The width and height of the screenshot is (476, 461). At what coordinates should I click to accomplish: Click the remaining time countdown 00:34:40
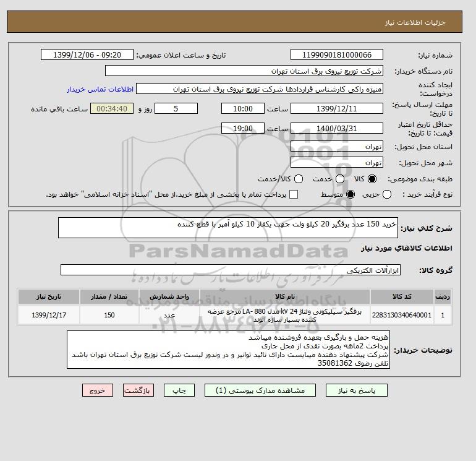pyautogui.click(x=112, y=108)
